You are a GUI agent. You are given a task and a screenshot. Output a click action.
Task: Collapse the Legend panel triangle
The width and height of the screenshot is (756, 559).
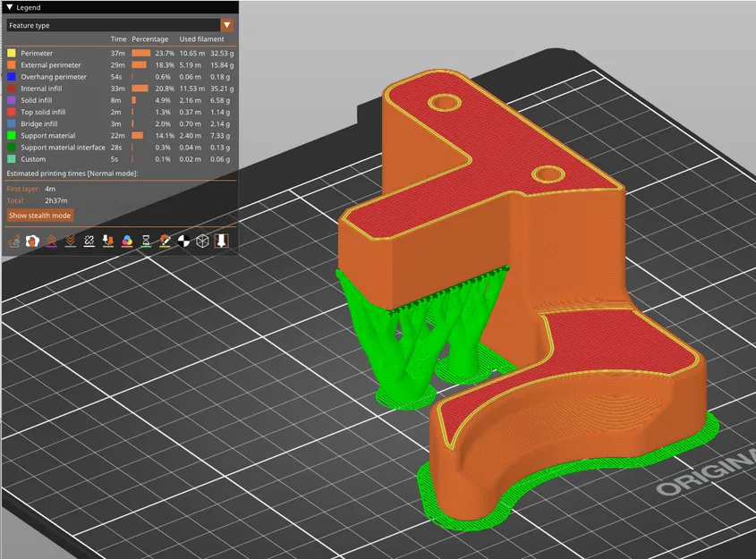(x=10, y=7)
